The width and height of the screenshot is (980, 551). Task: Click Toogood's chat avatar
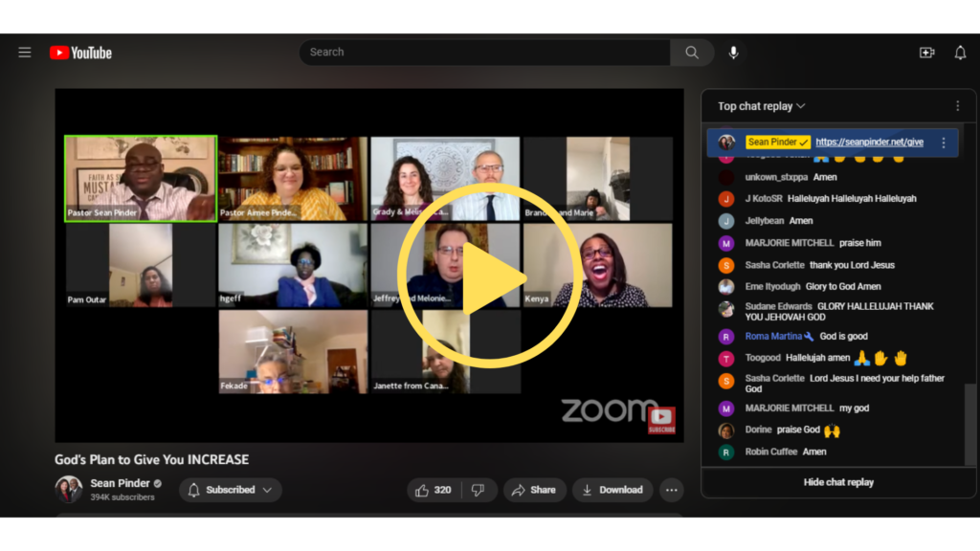point(726,359)
